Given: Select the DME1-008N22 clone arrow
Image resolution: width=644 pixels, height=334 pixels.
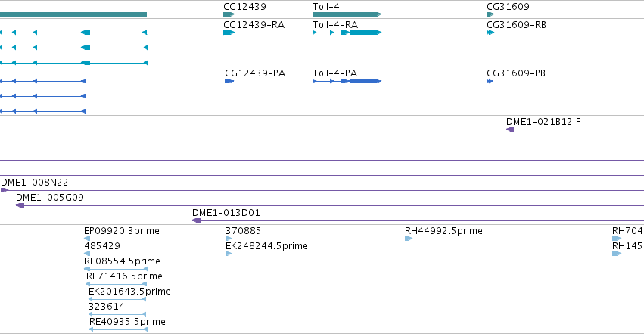Looking at the screenshot, I should 5,190.
